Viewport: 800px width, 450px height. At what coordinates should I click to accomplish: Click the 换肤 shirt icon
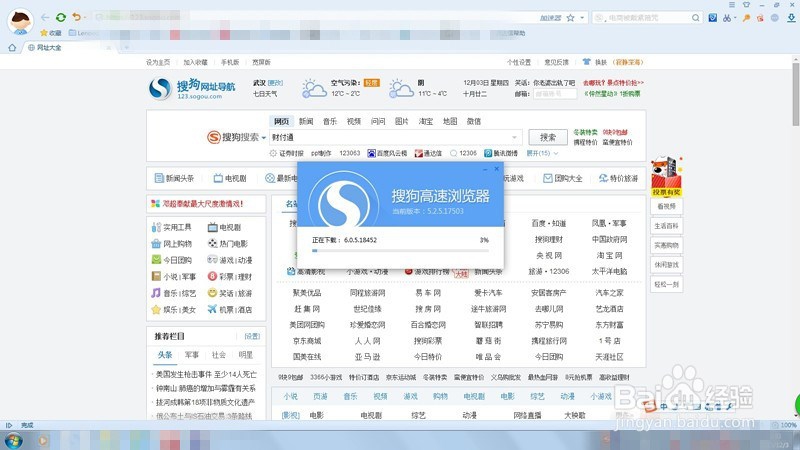coord(587,62)
